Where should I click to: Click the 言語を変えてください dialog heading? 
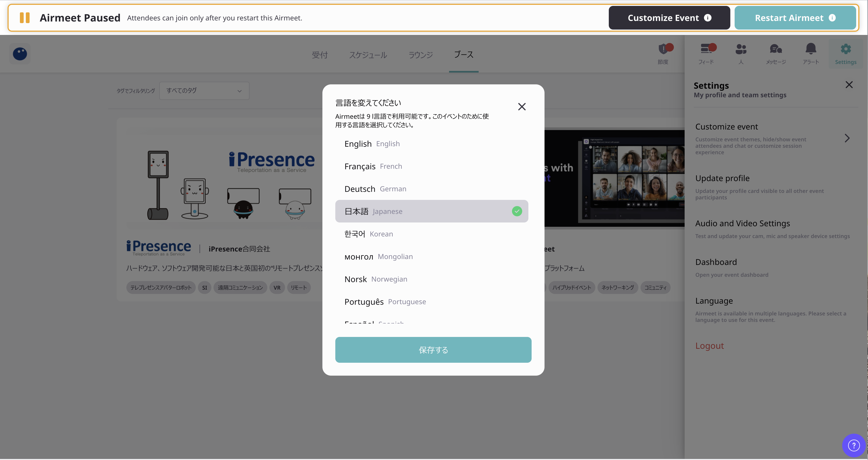[x=368, y=103]
